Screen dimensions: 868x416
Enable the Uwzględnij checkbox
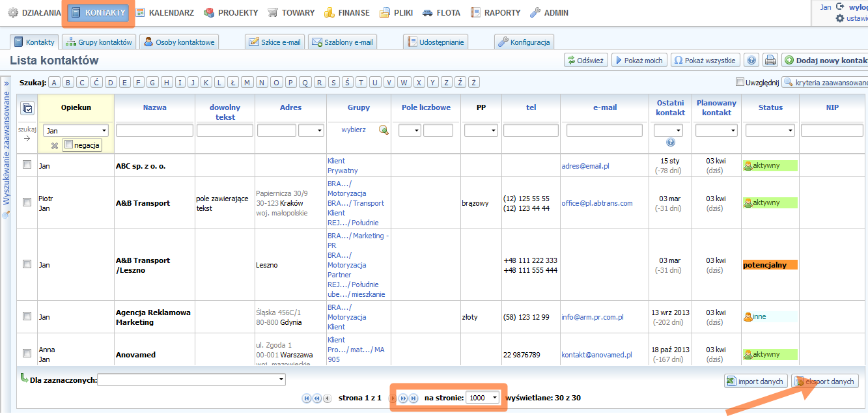(x=739, y=82)
